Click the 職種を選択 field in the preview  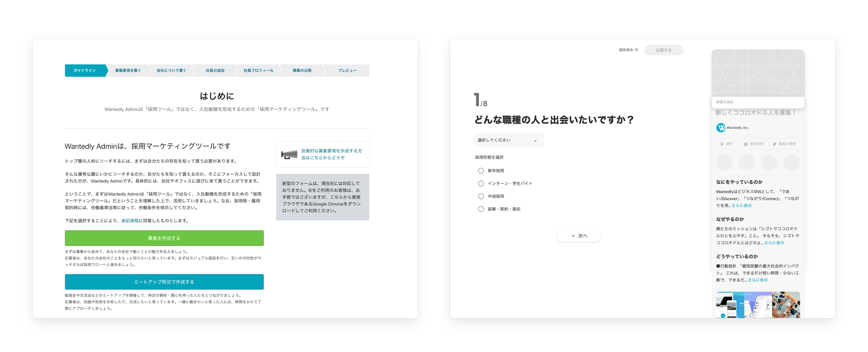coord(758,102)
